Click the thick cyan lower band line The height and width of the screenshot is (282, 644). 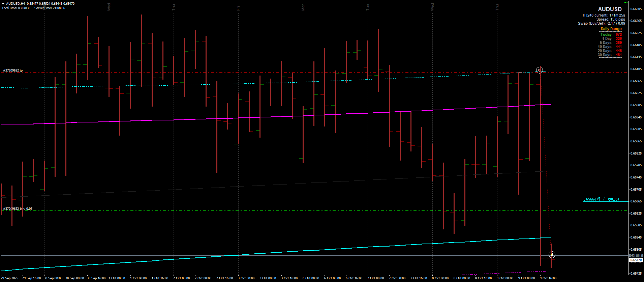coord(337,249)
